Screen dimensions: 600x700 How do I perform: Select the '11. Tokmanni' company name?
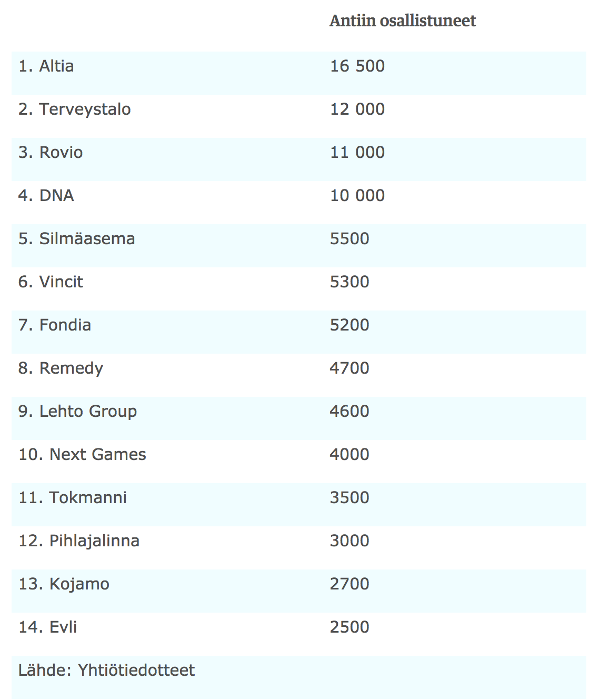pos(73,498)
